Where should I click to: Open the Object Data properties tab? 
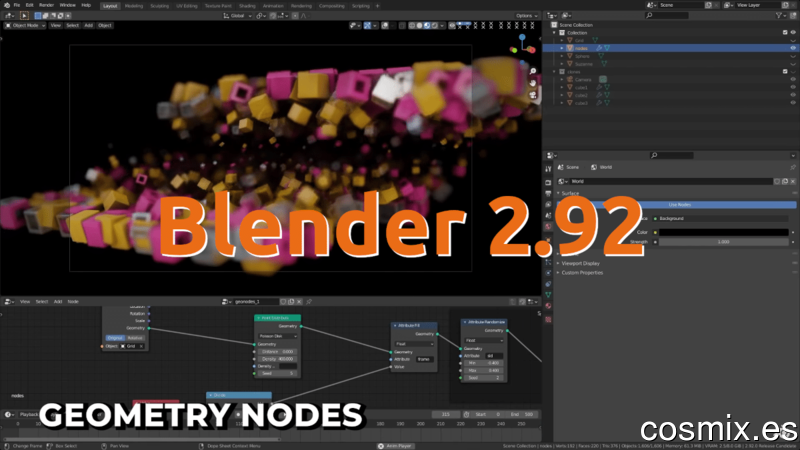click(x=548, y=295)
